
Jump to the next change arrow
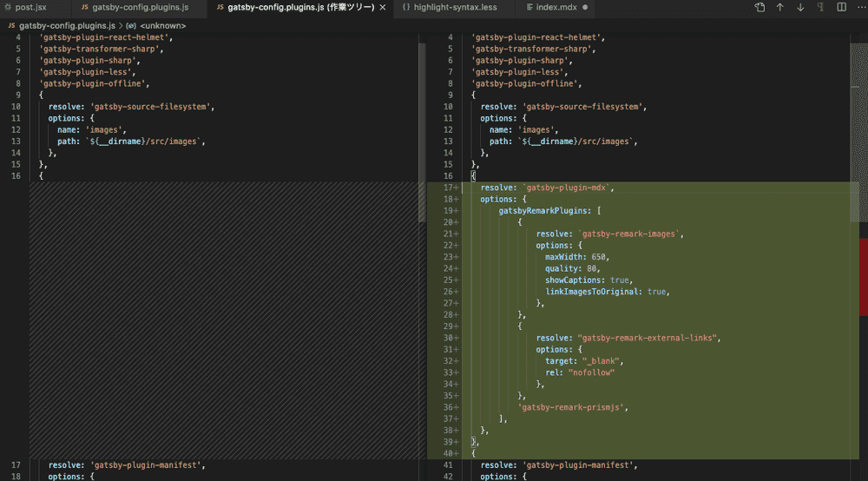click(800, 7)
